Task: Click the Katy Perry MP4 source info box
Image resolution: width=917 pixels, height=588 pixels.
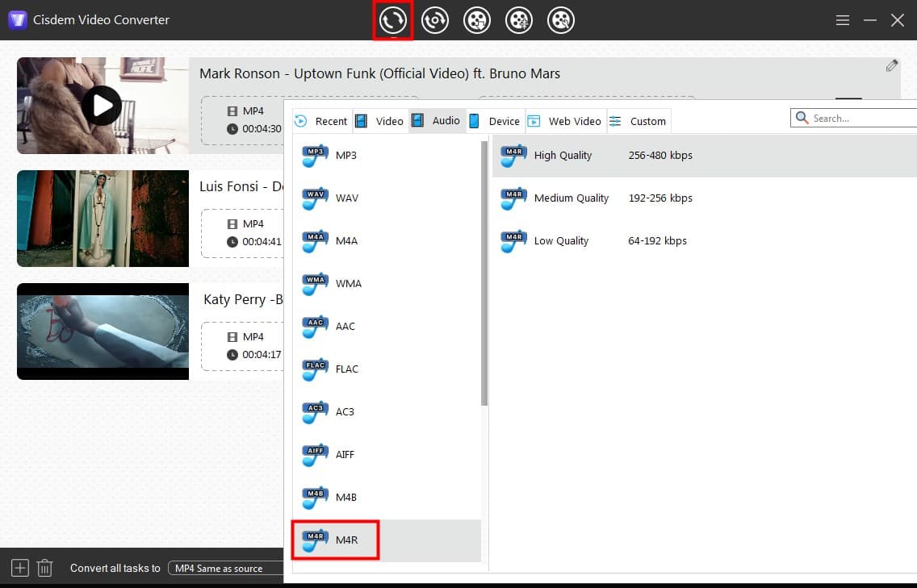Action: [243, 346]
